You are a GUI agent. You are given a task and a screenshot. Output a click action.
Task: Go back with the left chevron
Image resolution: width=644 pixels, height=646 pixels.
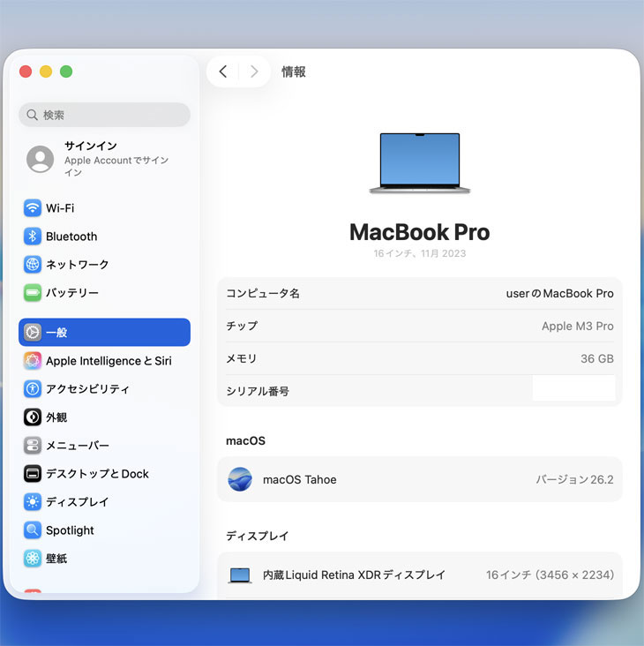[x=223, y=71]
